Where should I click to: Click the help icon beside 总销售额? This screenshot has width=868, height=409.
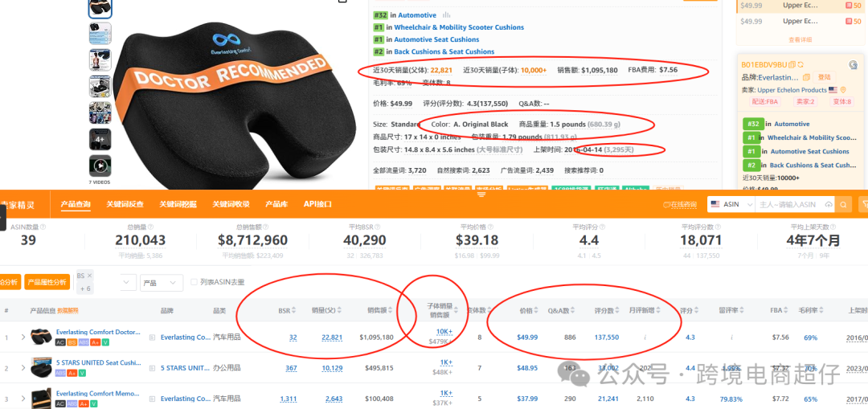click(264, 227)
